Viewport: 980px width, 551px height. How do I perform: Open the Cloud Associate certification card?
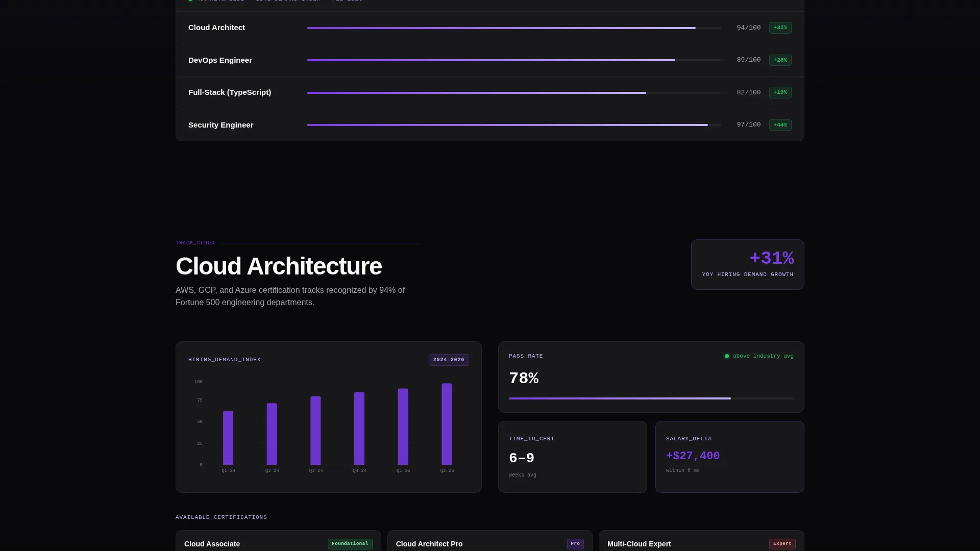[x=278, y=541]
